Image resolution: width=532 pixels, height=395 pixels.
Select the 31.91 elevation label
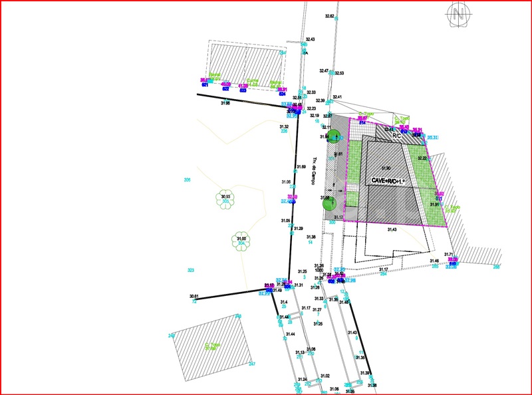pos(434,205)
